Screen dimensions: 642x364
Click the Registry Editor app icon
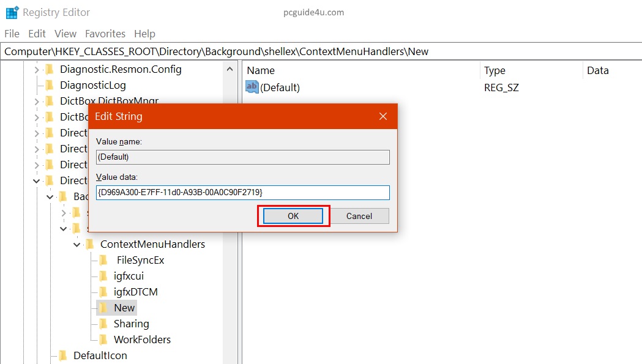point(12,12)
